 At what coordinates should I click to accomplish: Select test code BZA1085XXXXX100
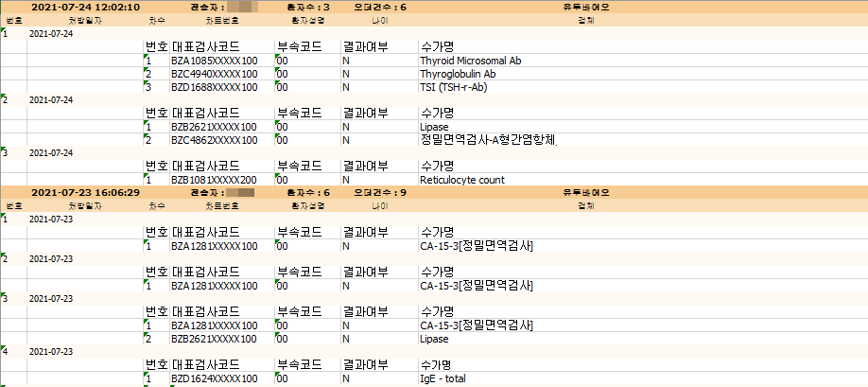(x=214, y=61)
